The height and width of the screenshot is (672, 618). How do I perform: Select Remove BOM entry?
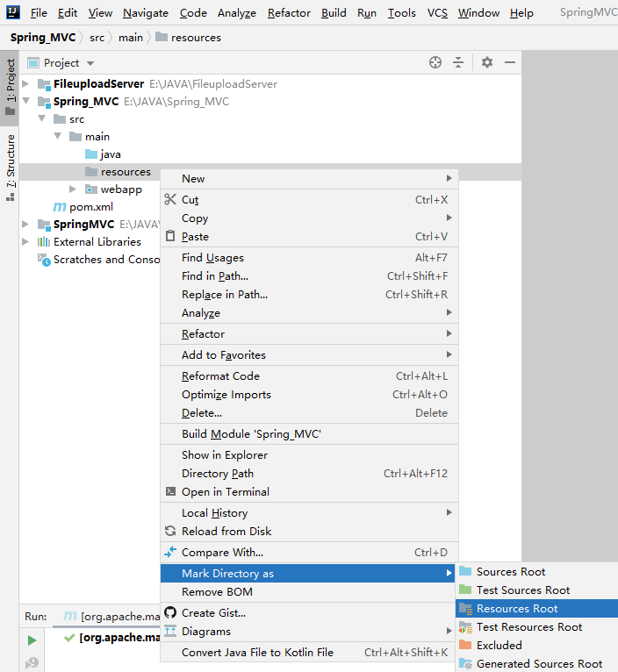pos(307,591)
